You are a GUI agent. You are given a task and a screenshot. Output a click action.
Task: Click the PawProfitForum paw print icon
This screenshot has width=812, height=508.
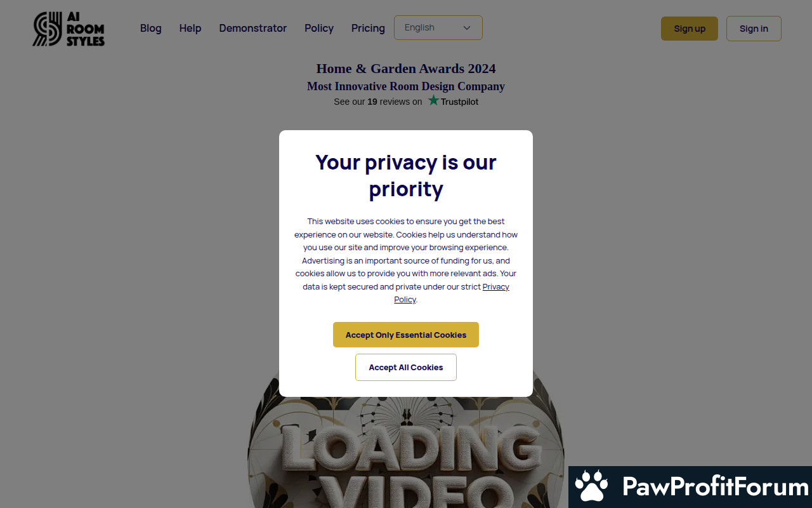click(591, 487)
